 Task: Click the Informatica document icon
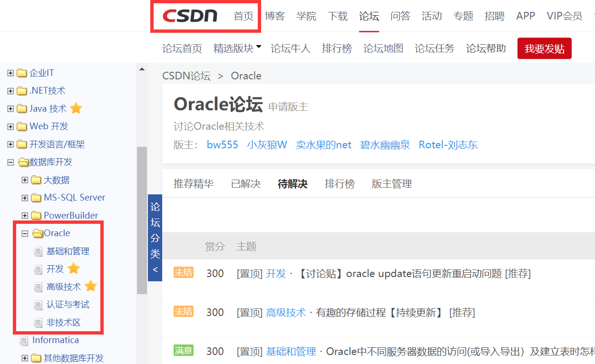[24, 341]
